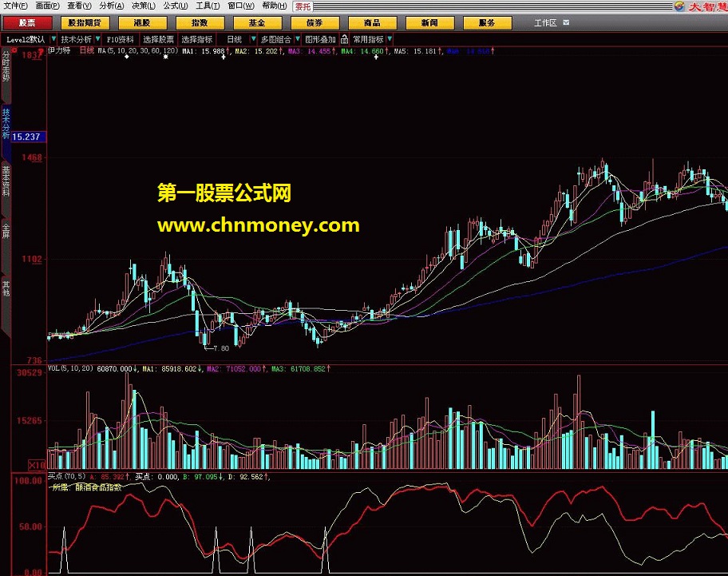Viewport: 728px width, 576px height.
Task: Open the 分析(A) menu
Action: click(112, 6)
